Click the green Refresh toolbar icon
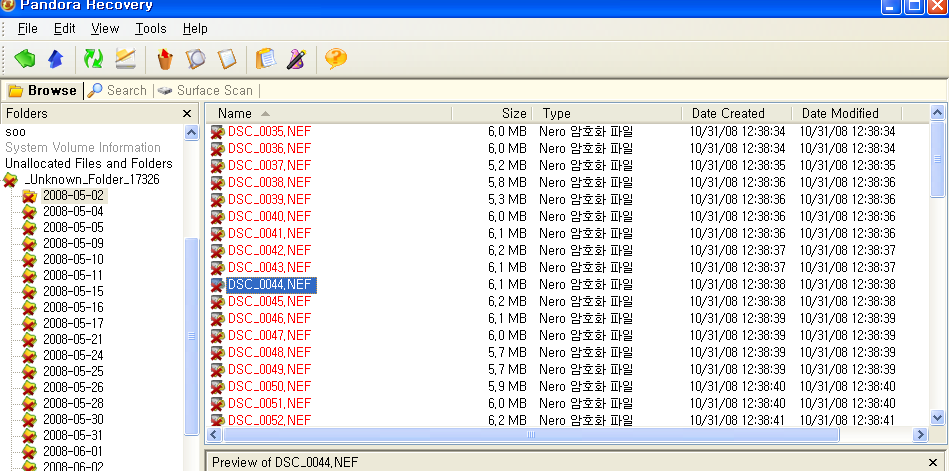Viewport: 949px width, 471px height. coord(93,59)
